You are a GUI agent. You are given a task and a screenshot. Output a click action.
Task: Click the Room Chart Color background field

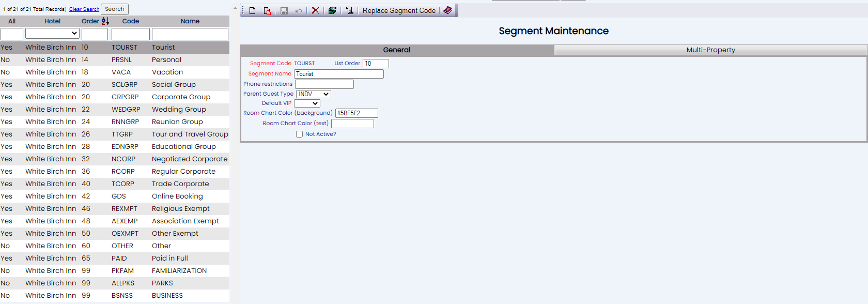tap(357, 113)
